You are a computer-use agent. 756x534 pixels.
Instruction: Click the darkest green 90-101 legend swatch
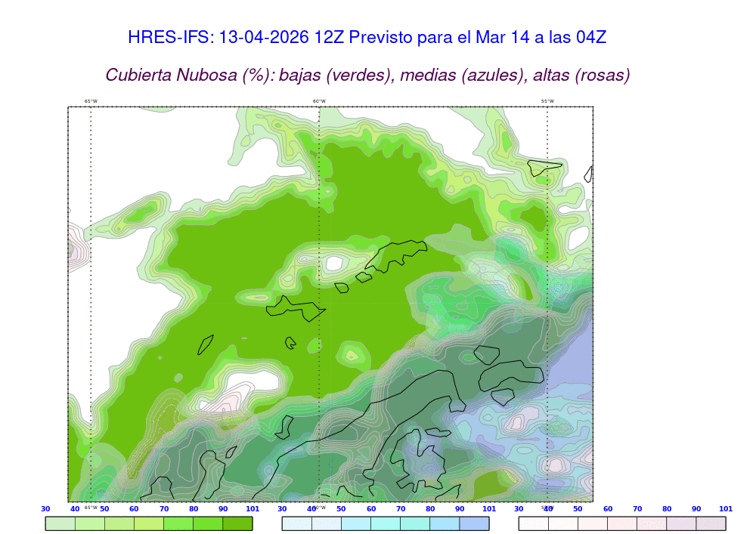point(237,523)
